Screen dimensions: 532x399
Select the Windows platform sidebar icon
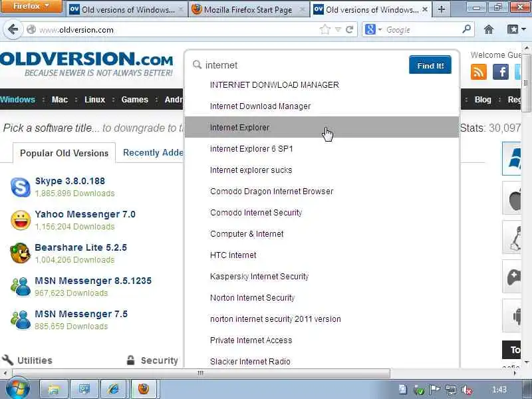tap(511, 158)
